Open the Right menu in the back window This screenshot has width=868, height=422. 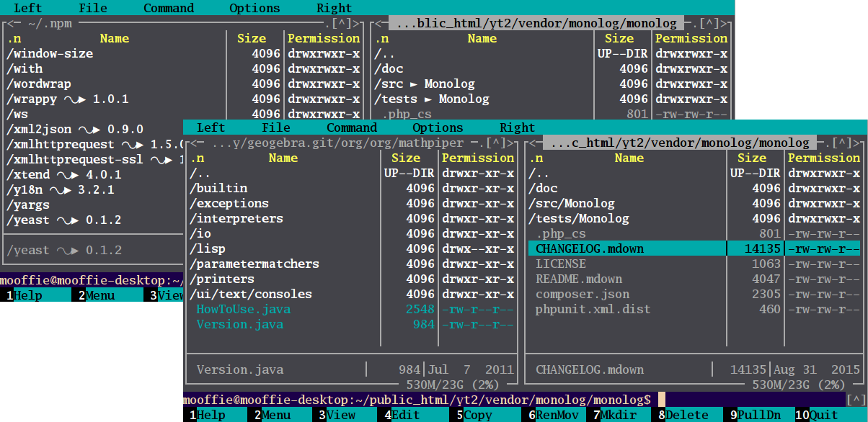[335, 9]
